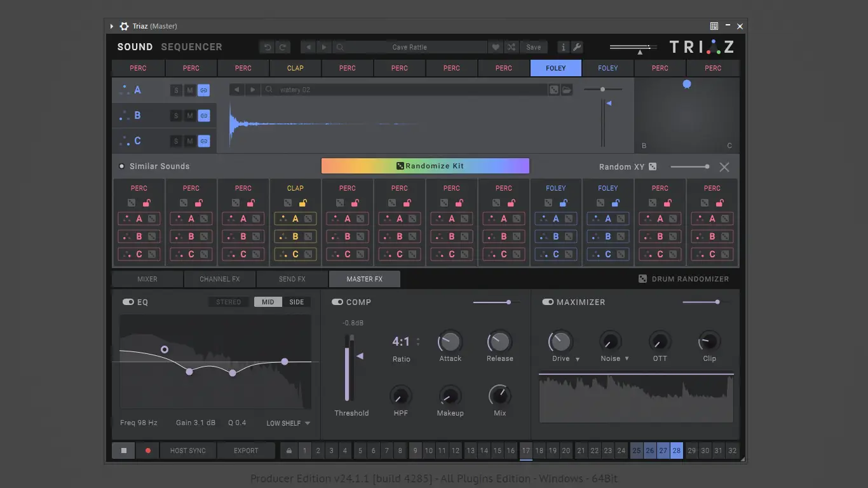
Task: Toggle the link button for layer C
Action: pos(203,141)
